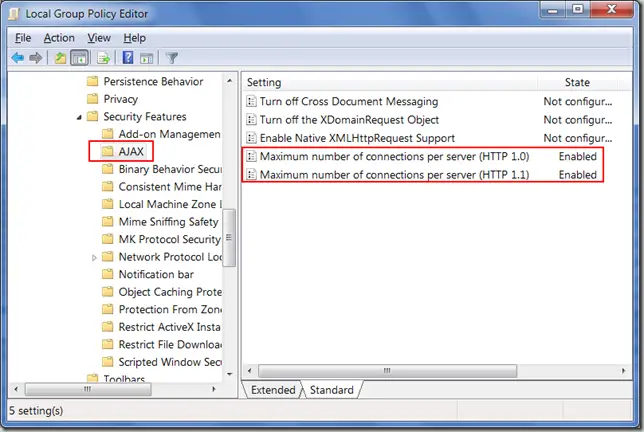Click tree pane scroll-up arrow
644x432 pixels.
pos(230,81)
